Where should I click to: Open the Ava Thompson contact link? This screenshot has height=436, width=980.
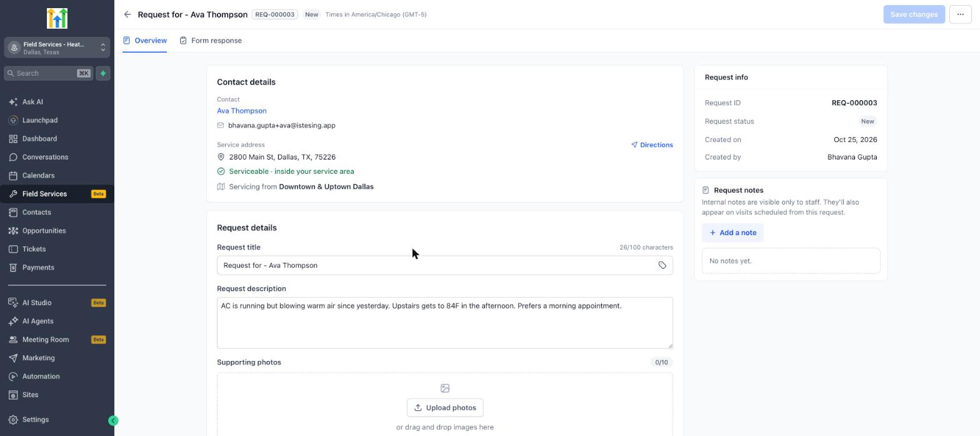(x=242, y=111)
